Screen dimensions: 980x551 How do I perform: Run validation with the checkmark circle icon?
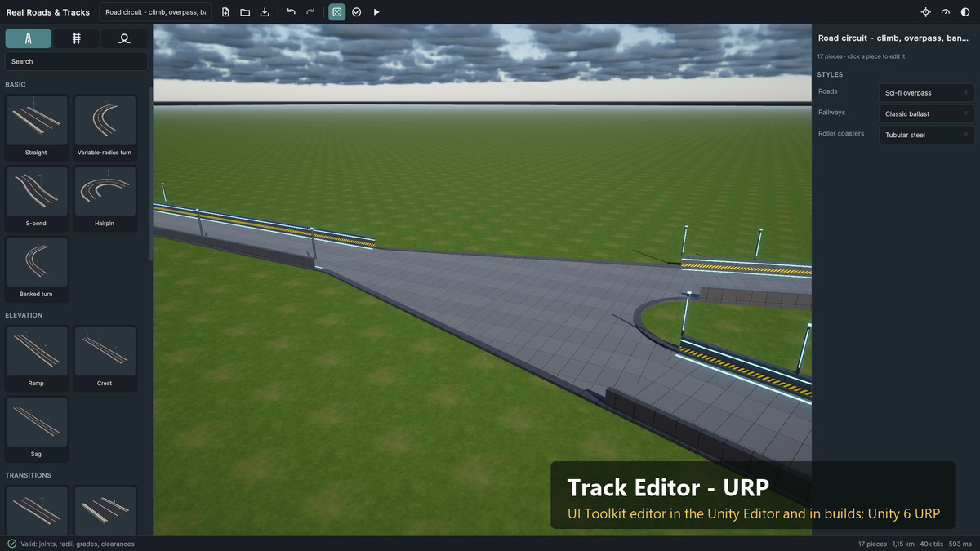point(357,12)
